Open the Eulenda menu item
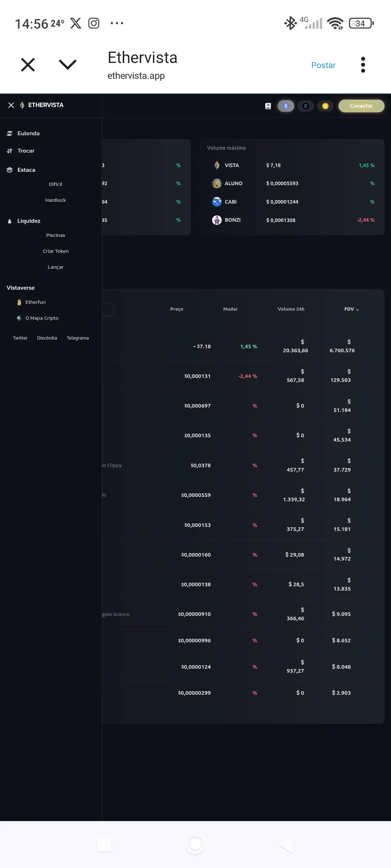The height and width of the screenshot is (868, 391). 28,133
